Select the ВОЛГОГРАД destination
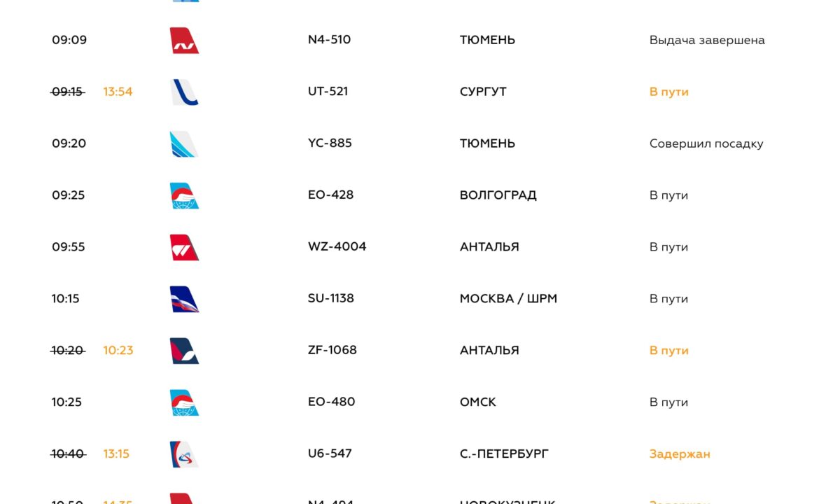The height and width of the screenshot is (504, 840). point(498,195)
